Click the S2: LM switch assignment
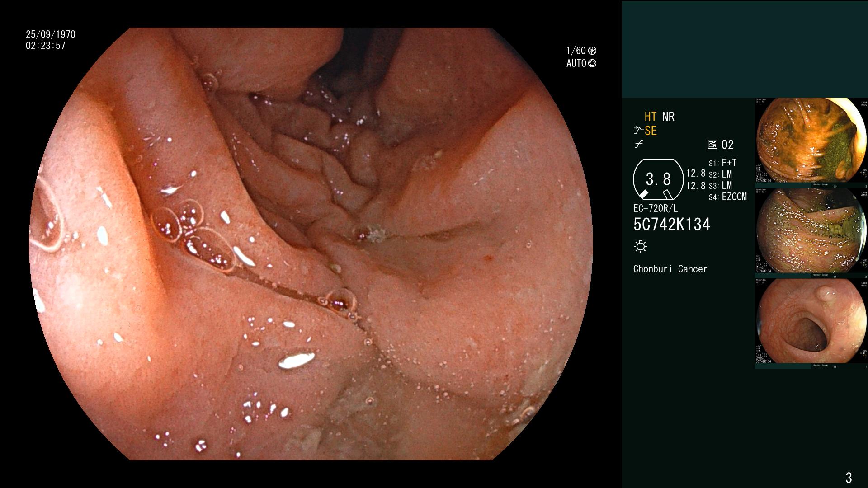This screenshot has height=488, width=868. (720, 174)
